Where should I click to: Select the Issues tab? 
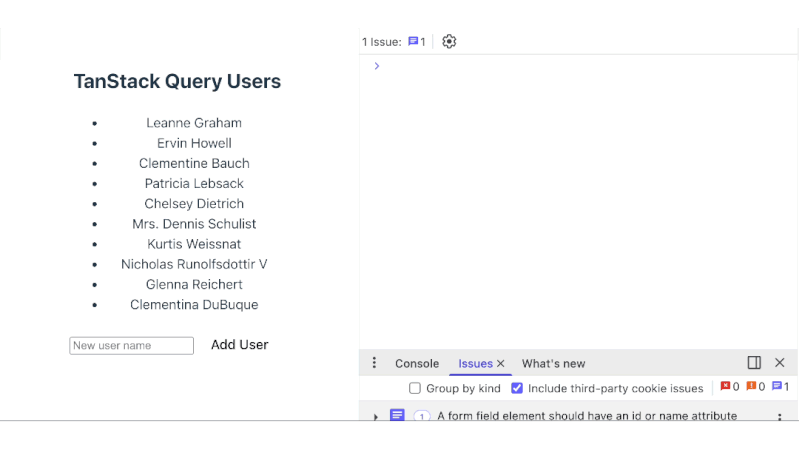point(475,364)
